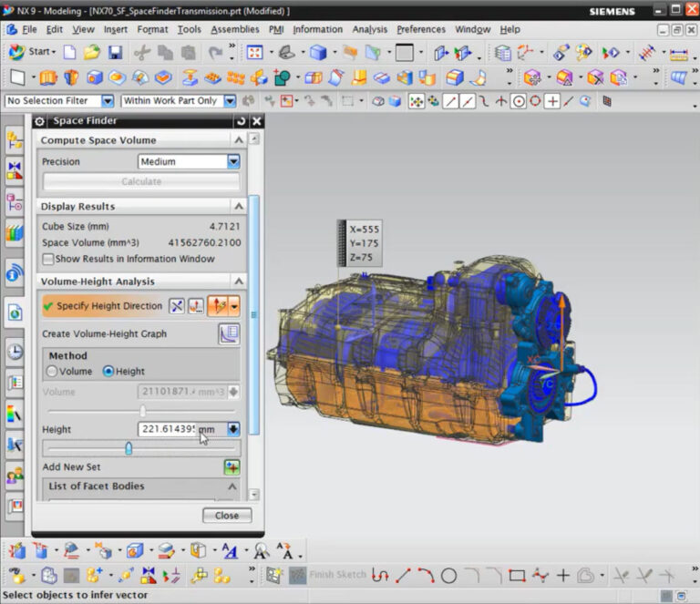700x604 pixels.
Task: Open the No Selection Filter dropdown
Action: point(108,101)
